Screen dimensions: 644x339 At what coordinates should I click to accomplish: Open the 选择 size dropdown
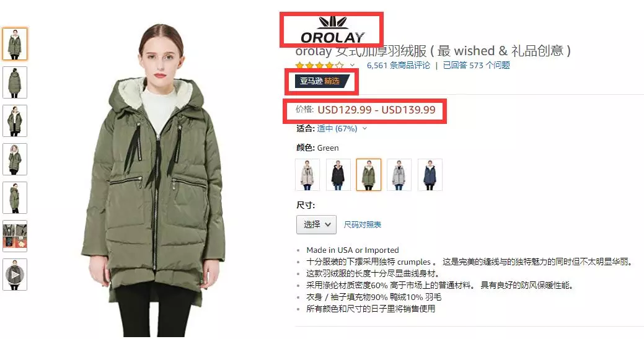[x=316, y=224]
